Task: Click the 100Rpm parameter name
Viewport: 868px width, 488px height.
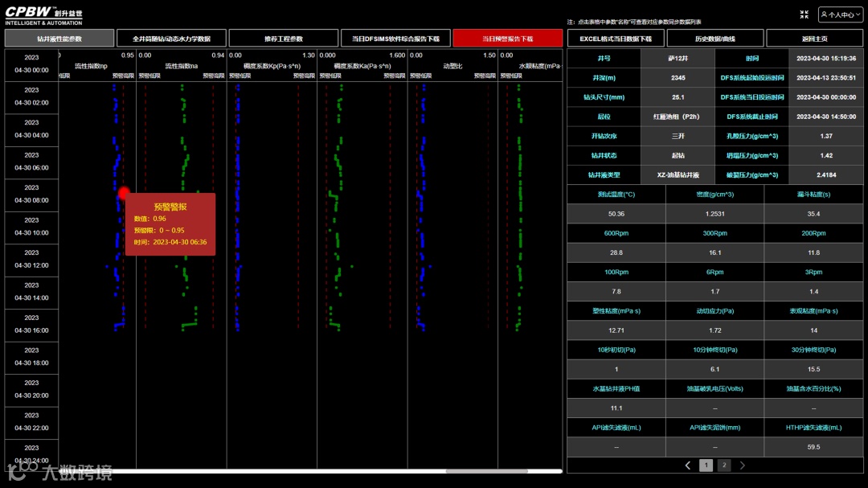Action: pos(616,272)
